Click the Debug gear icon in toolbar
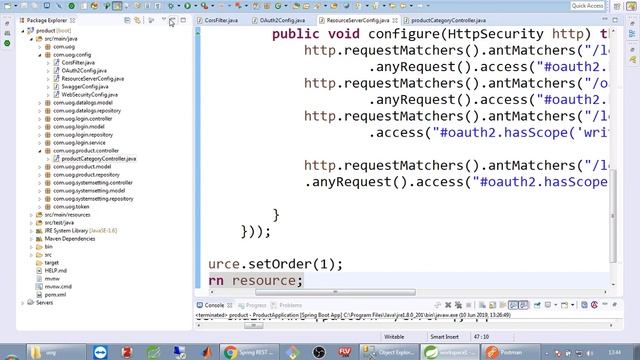The image size is (640, 360). coord(171,6)
